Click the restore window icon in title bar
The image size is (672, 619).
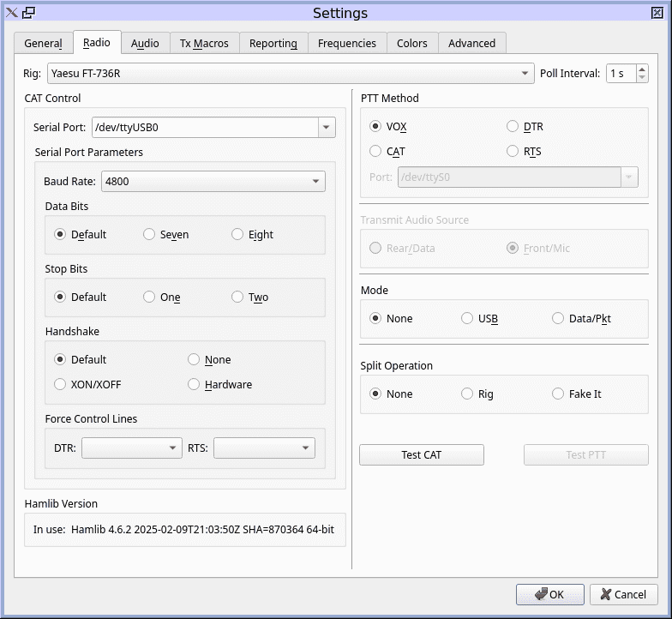[29, 12]
